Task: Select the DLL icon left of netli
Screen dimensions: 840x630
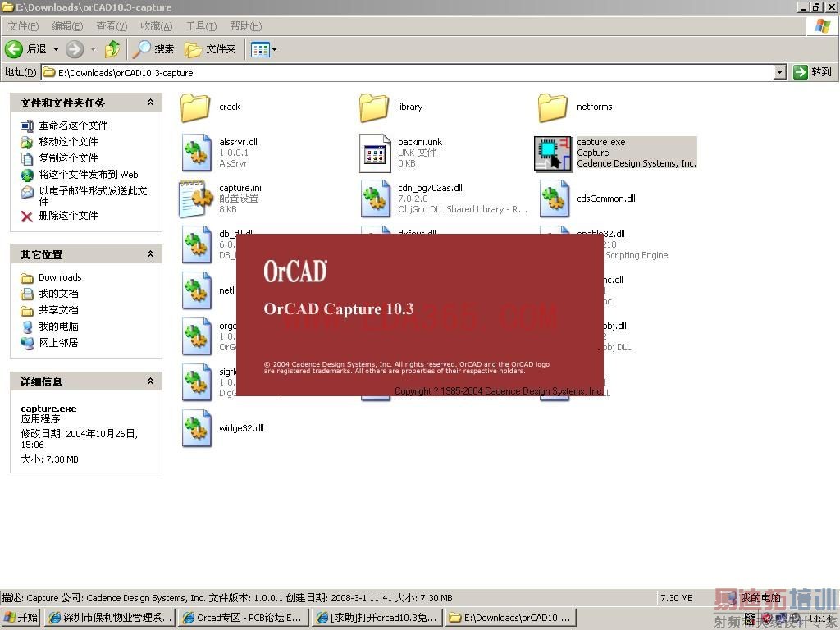Action: (196, 291)
